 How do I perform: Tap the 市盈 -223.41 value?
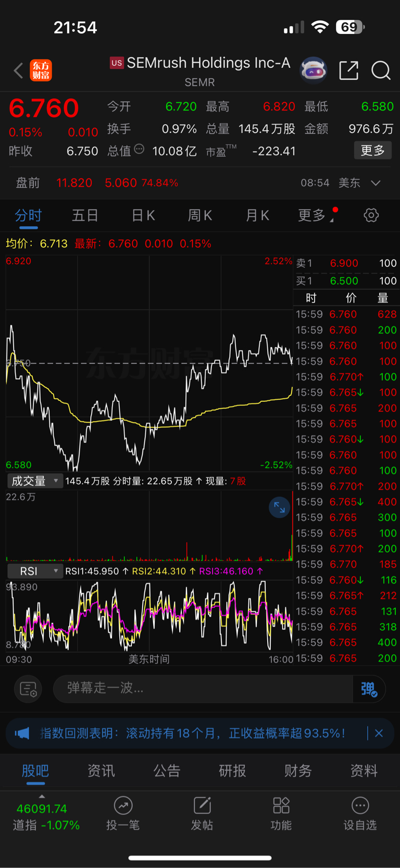tap(274, 151)
